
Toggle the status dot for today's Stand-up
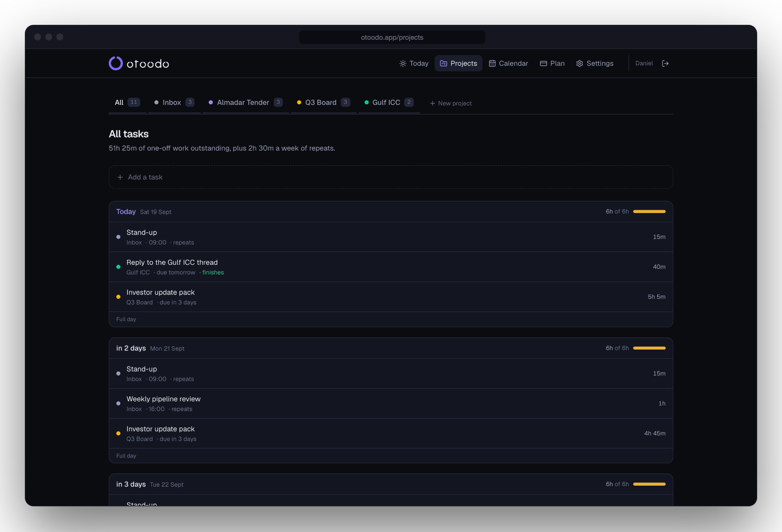point(118,237)
